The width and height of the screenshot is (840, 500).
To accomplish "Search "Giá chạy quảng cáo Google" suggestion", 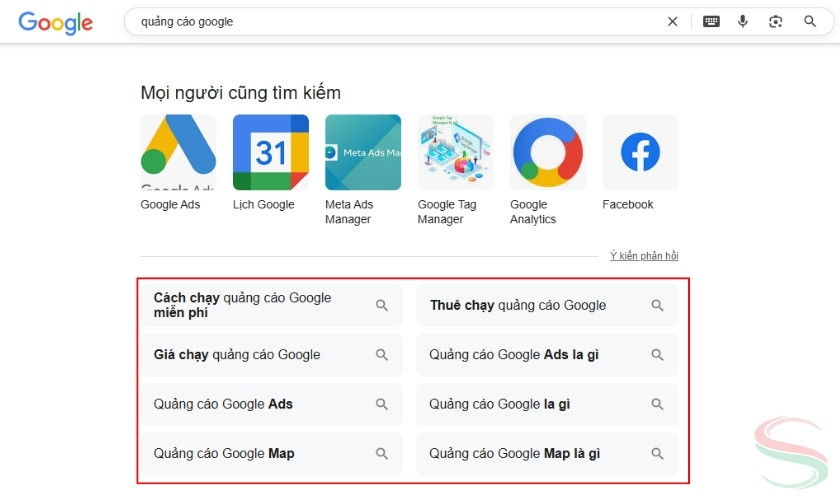I will coord(272,354).
